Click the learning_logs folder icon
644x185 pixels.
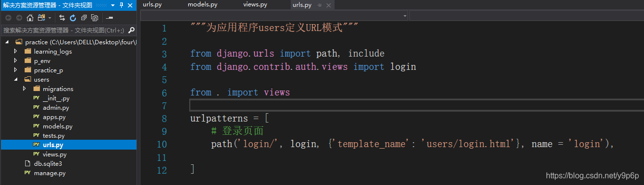(x=28, y=51)
